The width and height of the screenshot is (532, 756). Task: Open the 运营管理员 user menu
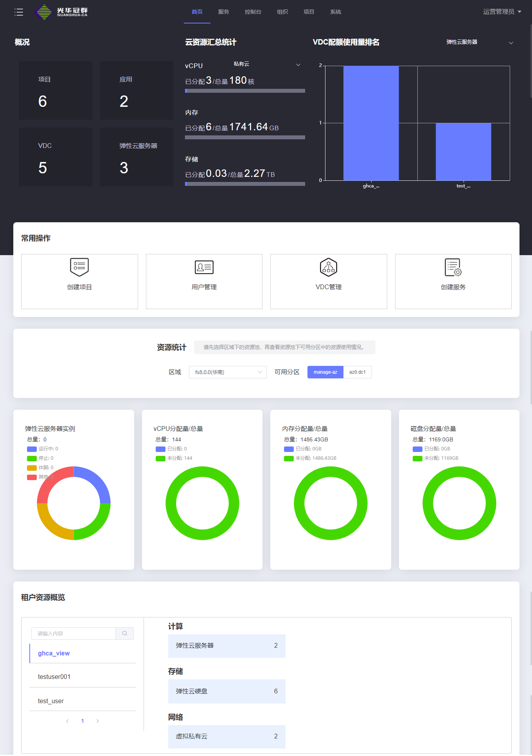point(502,12)
